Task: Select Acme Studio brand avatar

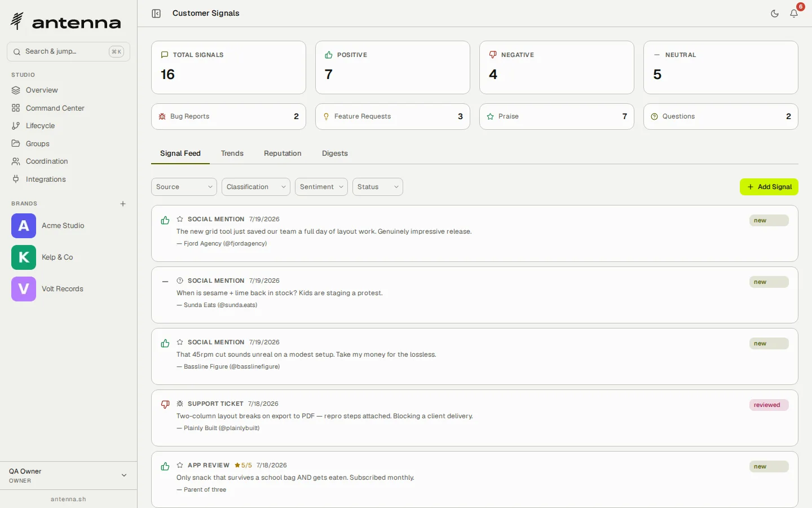Action: point(24,226)
